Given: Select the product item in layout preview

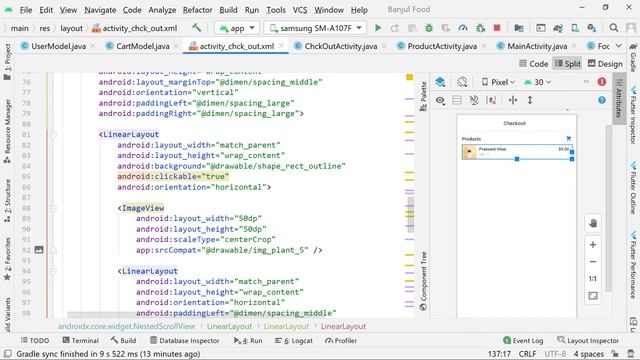Looking at the screenshot, I should 517,151.
